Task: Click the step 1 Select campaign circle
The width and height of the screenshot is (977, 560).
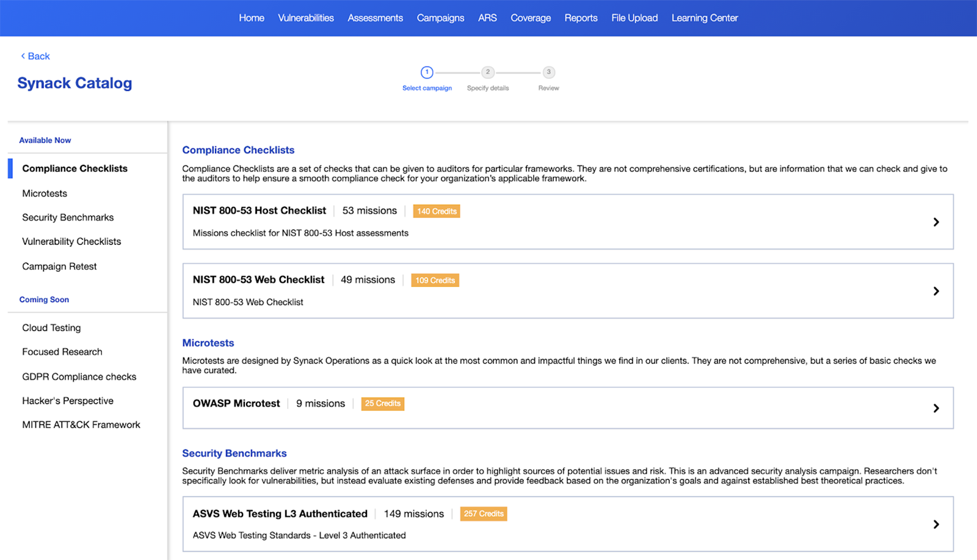Action: coord(427,72)
